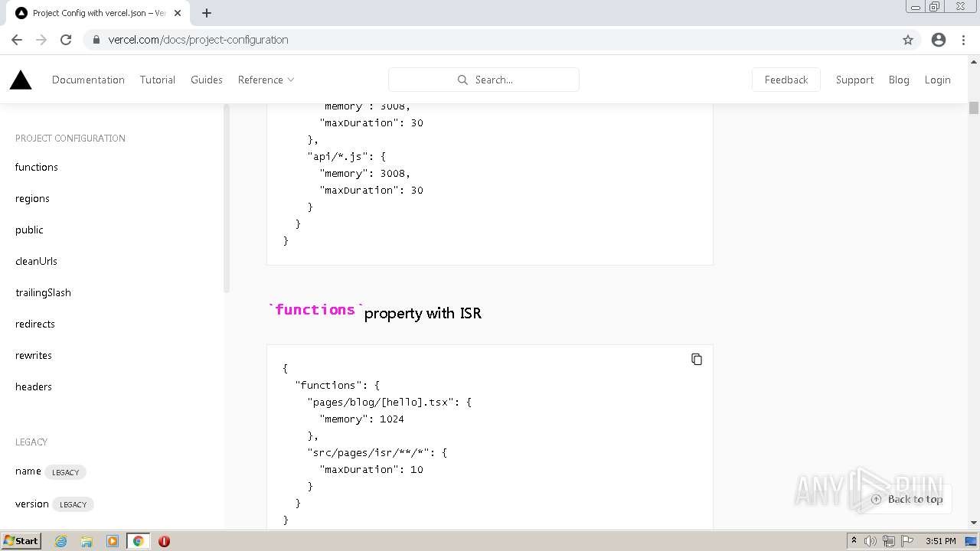
Task: Jump to rewrites in sidebar
Action: 34,355
